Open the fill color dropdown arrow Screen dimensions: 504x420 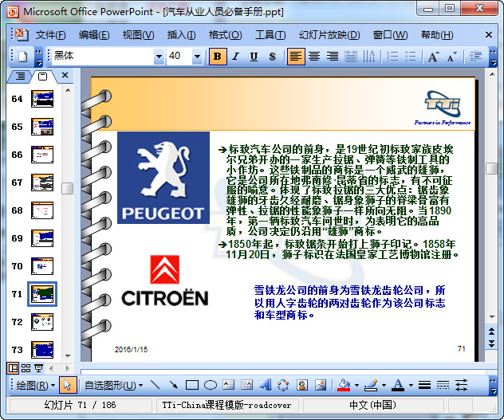(x=356, y=385)
